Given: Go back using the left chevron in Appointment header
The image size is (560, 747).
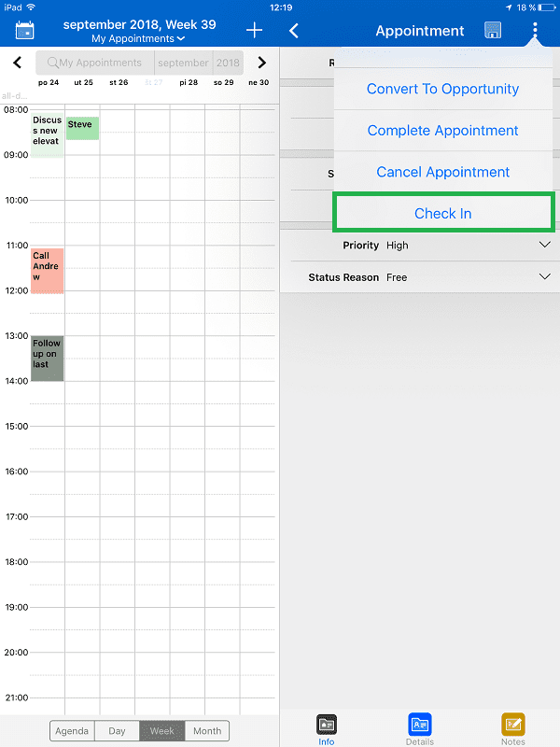Looking at the screenshot, I should click(x=294, y=31).
